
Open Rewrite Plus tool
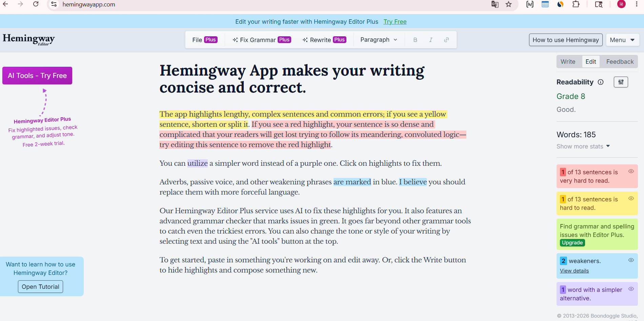point(324,40)
